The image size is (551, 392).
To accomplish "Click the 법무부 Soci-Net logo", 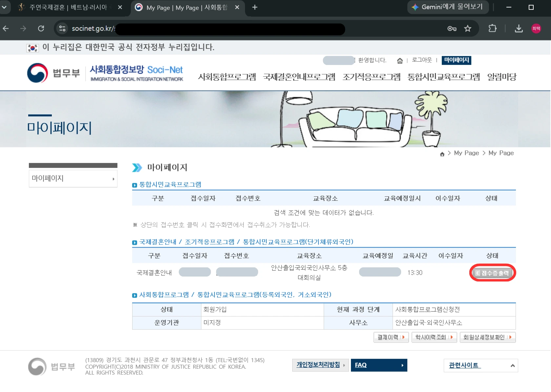I will pyautogui.click(x=105, y=73).
